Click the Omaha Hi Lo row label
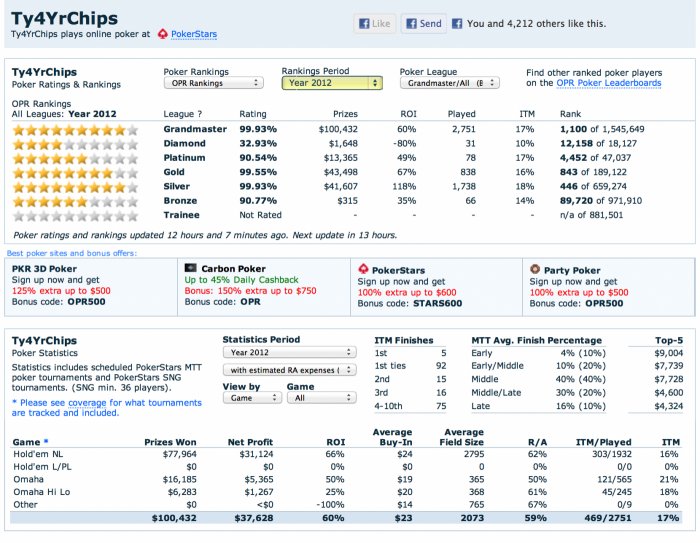700x543 pixels. click(x=42, y=492)
